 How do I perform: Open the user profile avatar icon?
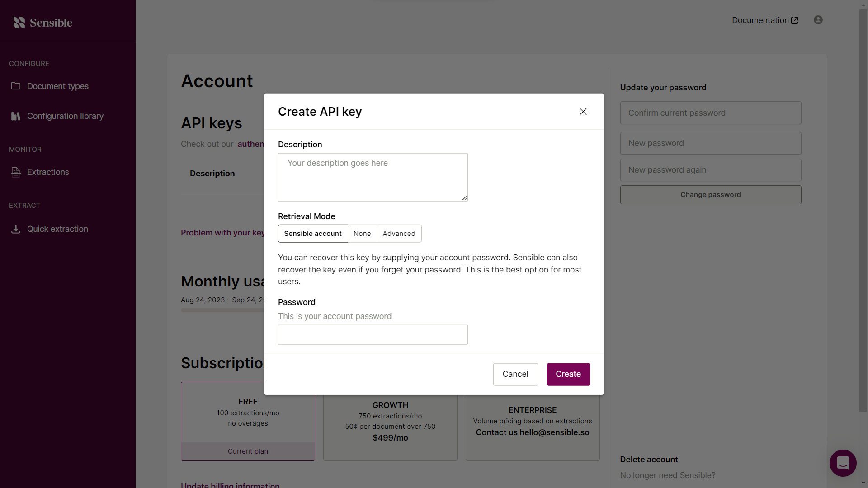(818, 20)
